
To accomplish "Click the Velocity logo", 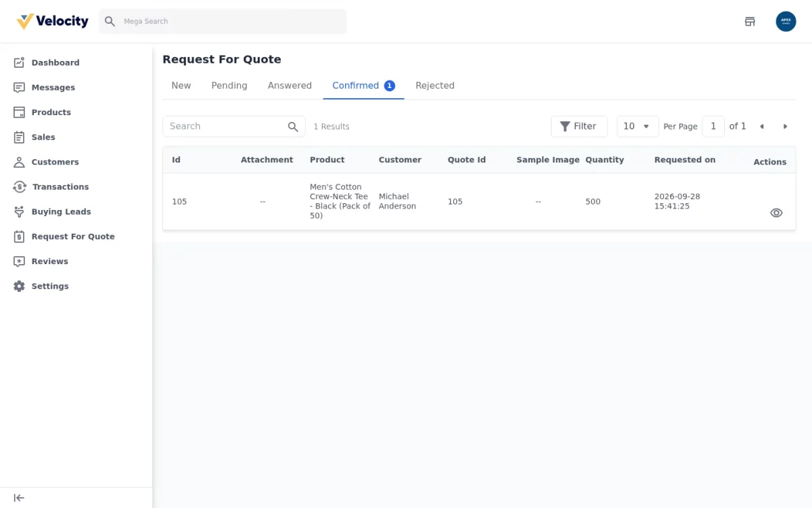I will click(x=52, y=22).
